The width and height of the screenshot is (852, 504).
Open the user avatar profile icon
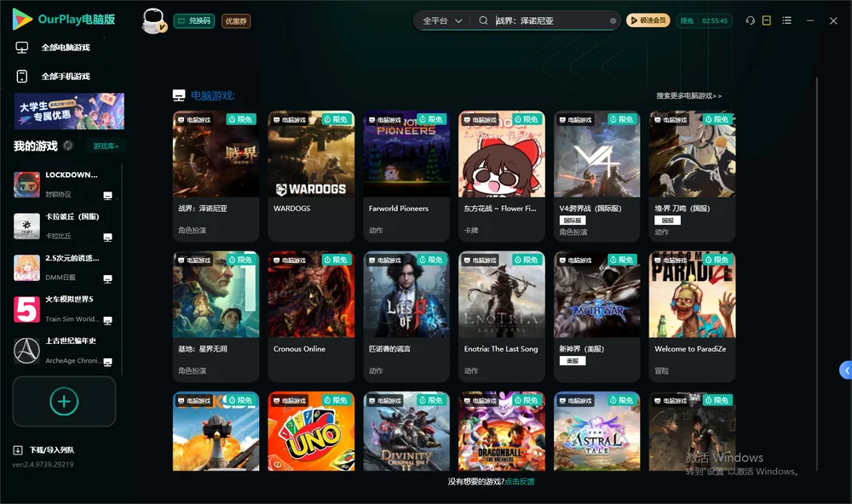click(x=153, y=20)
